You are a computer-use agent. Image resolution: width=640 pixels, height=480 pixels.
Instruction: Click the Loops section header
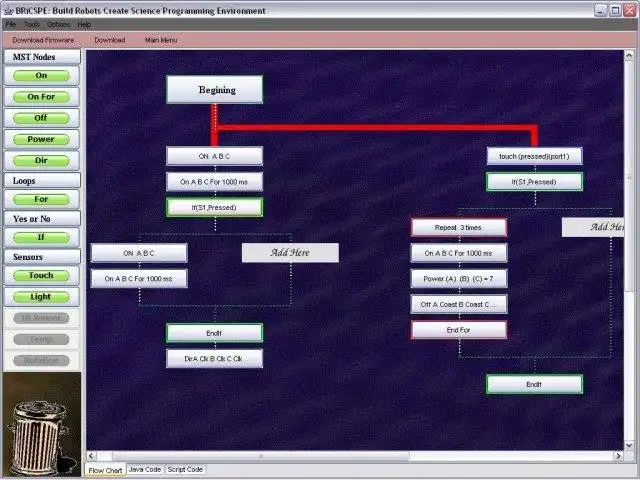[x=42, y=180]
